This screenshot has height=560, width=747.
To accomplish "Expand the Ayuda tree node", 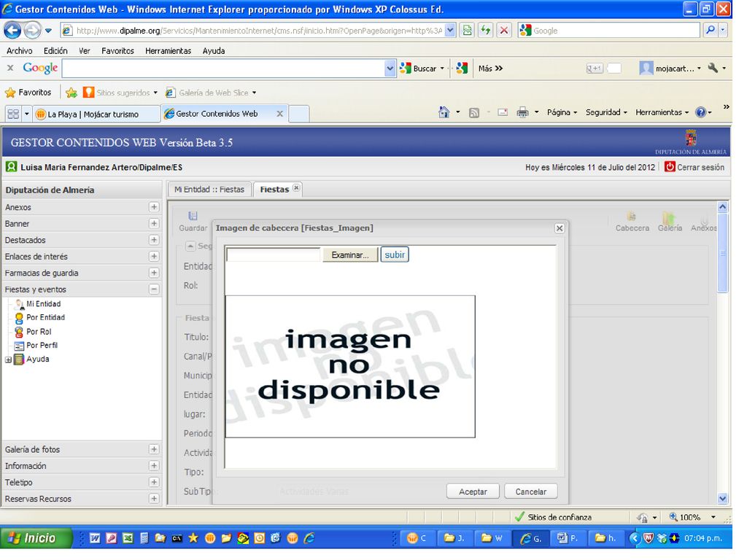I will tap(8, 360).
